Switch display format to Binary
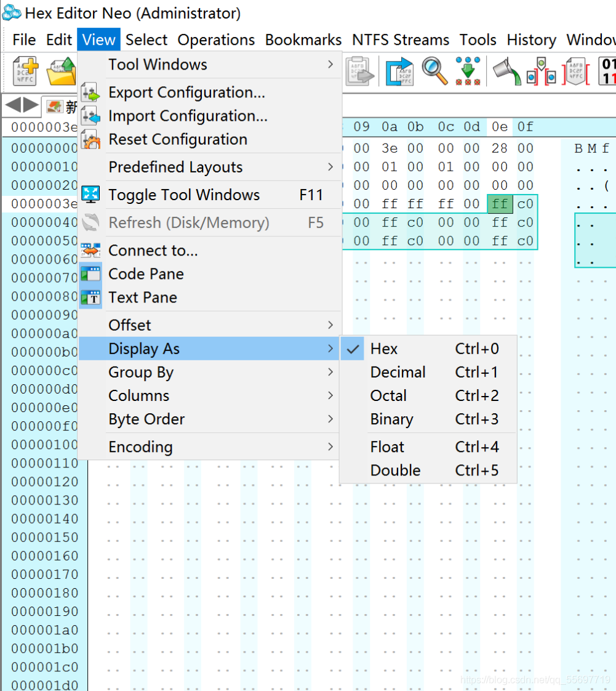This screenshot has width=616, height=691. (428, 419)
